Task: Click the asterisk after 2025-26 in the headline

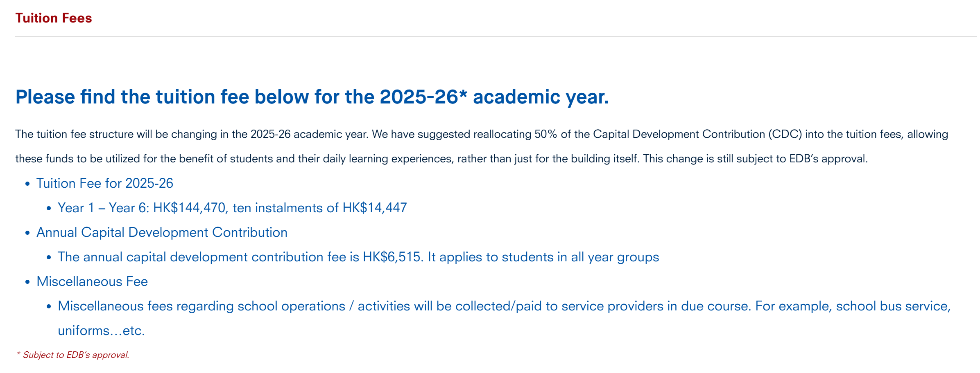Action: click(463, 95)
